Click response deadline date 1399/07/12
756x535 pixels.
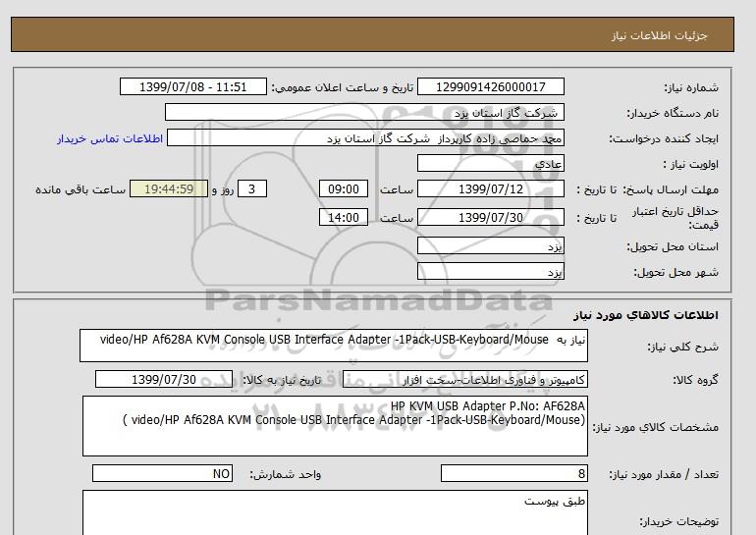(x=490, y=188)
